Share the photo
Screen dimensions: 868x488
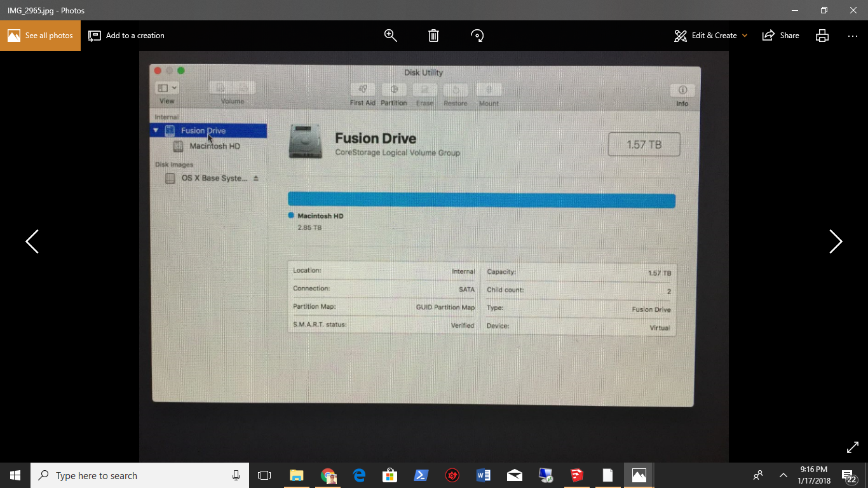coord(781,36)
